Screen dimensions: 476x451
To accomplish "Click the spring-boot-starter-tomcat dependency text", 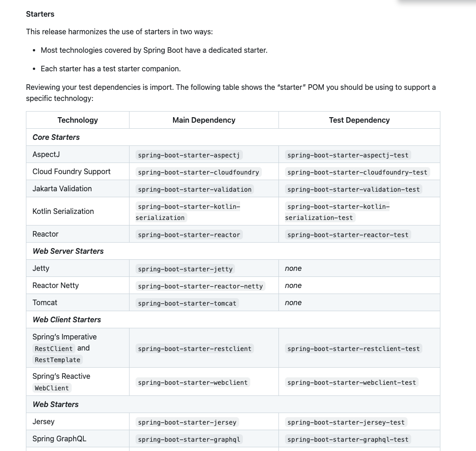I will tap(187, 303).
